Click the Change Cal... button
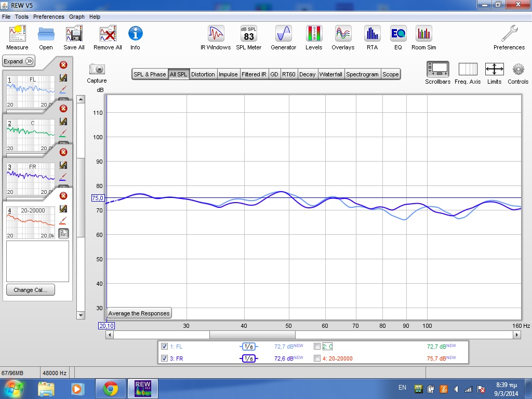The image size is (532, 399). pyautogui.click(x=31, y=290)
